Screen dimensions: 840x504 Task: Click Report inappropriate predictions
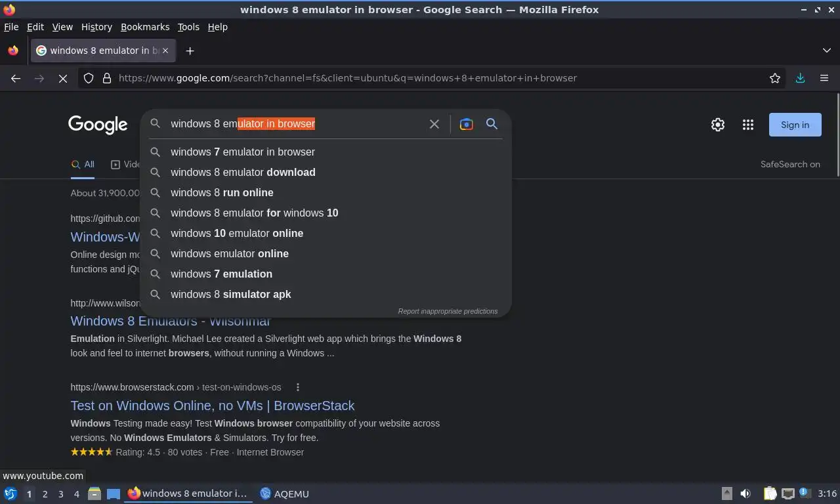click(x=448, y=311)
